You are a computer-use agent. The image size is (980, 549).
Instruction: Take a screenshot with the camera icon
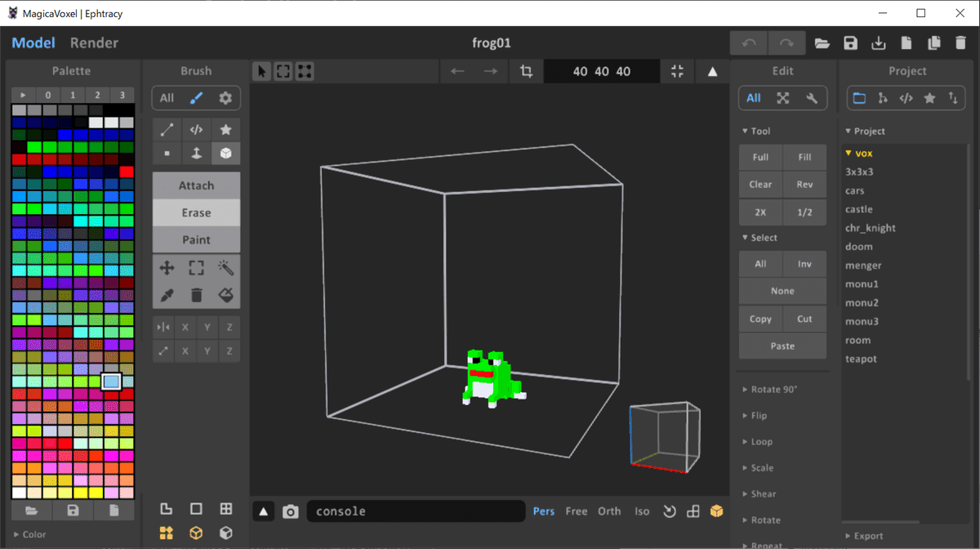tap(290, 511)
